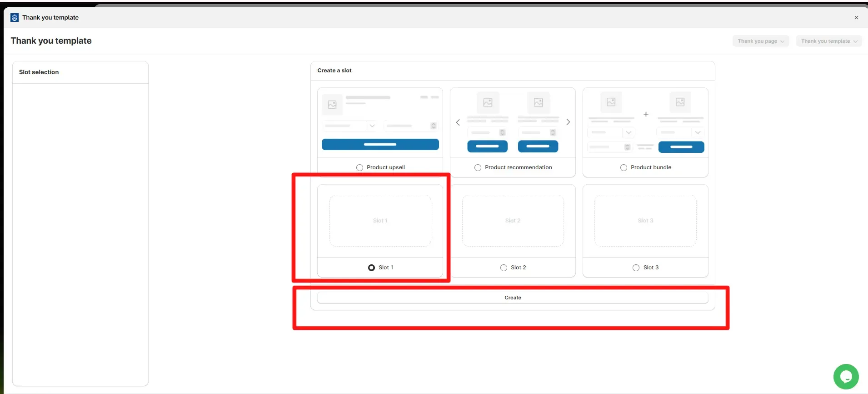Close the Thank you template dialog
The height and width of the screenshot is (394, 868).
click(856, 18)
